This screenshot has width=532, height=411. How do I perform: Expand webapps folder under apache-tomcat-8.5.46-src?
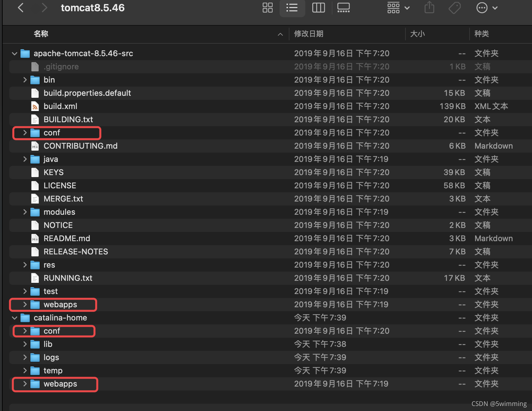pos(25,304)
